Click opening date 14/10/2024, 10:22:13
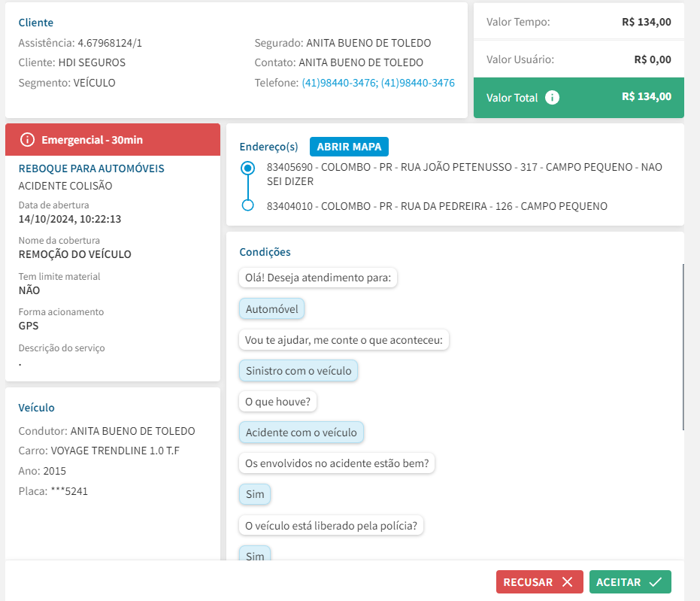Viewport: 700px width, 601px height. tap(70, 219)
